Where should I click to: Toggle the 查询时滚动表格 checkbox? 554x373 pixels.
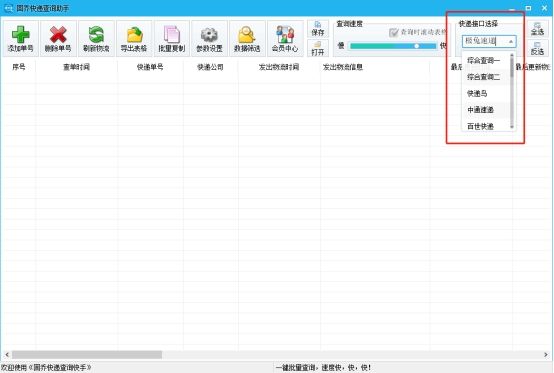(393, 33)
